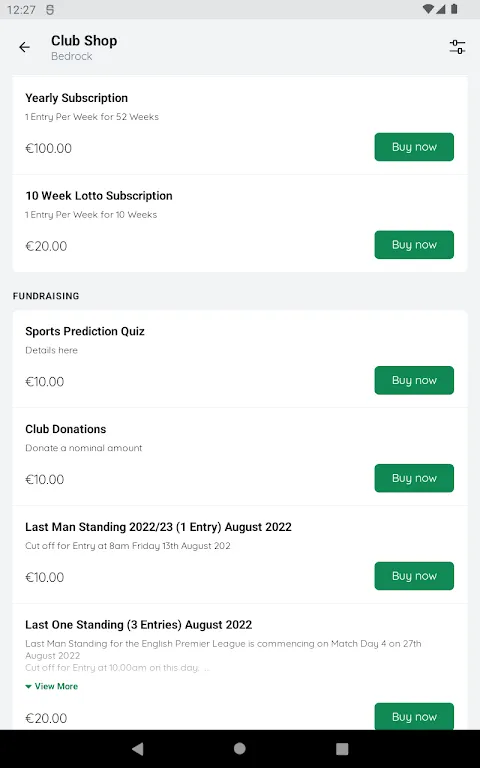This screenshot has width=480, height=768.
Task: Tap the battery status icon
Action: (x=454, y=9)
